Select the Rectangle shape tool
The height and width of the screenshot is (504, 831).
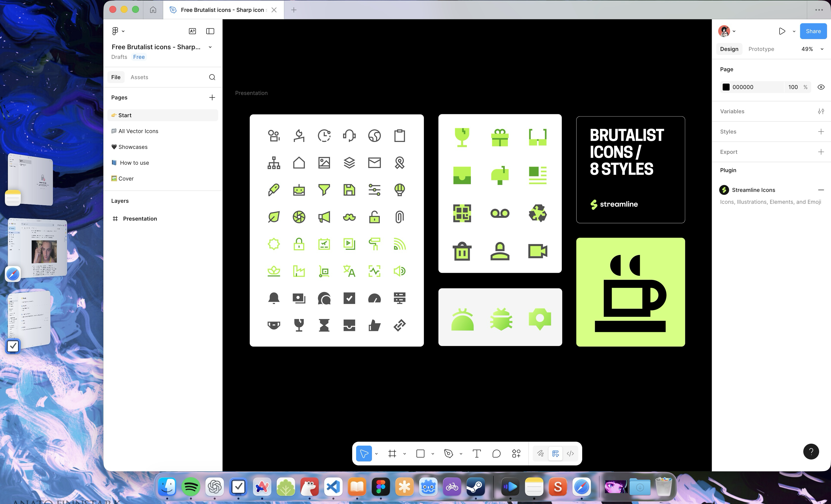[x=420, y=454]
